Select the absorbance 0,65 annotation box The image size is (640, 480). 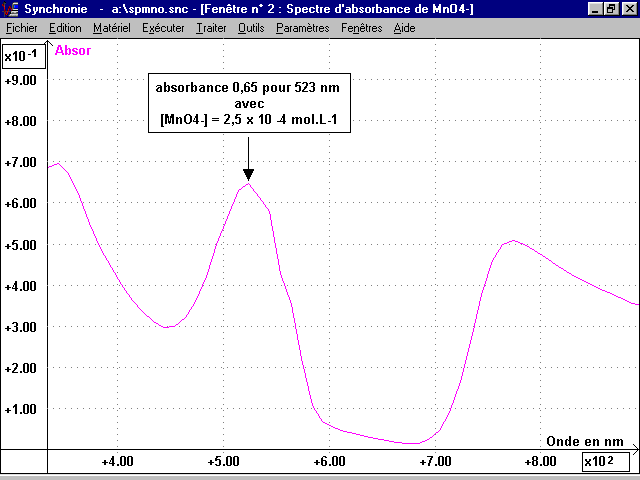pyautogui.click(x=249, y=103)
